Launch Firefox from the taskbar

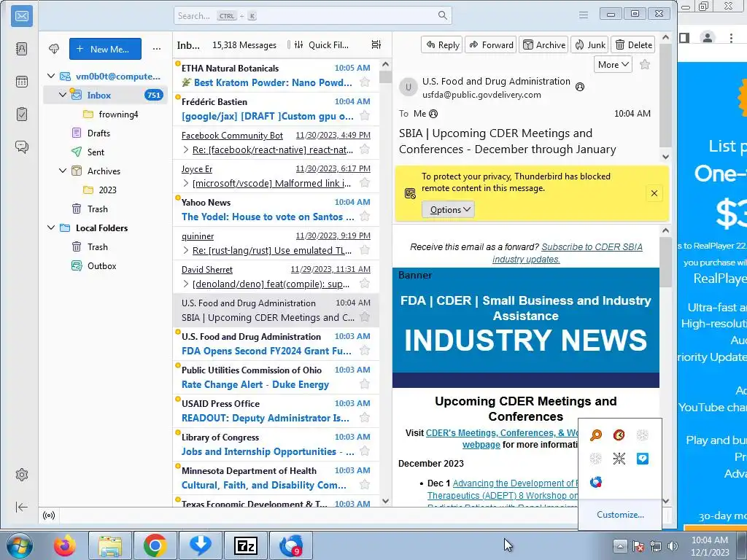pyautogui.click(x=64, y=545)
